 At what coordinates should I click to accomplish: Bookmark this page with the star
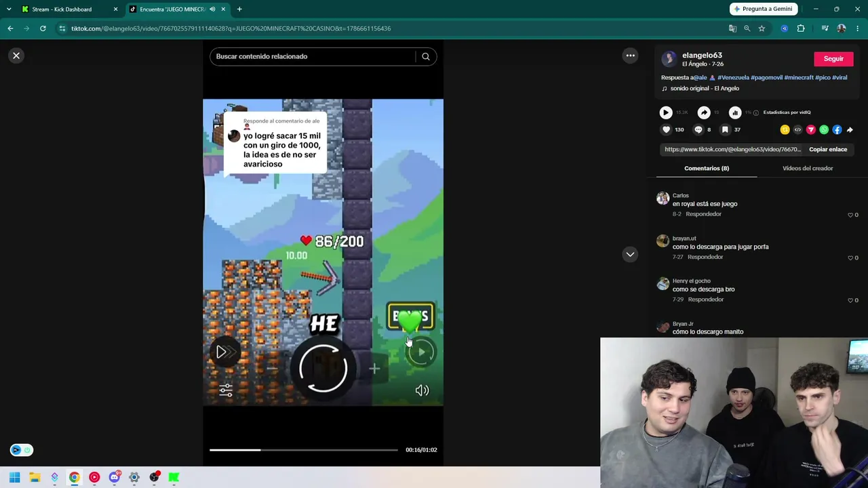(x=762, y=28)
